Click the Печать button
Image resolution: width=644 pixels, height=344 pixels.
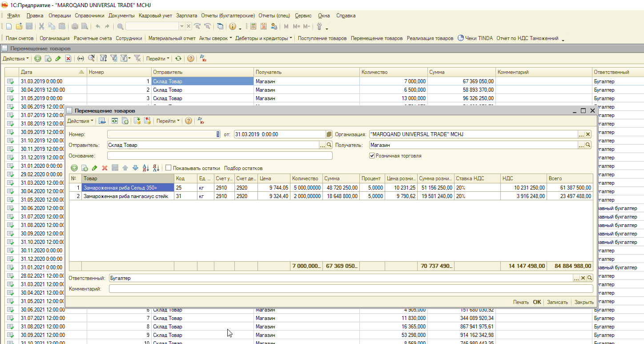[521, 302]
